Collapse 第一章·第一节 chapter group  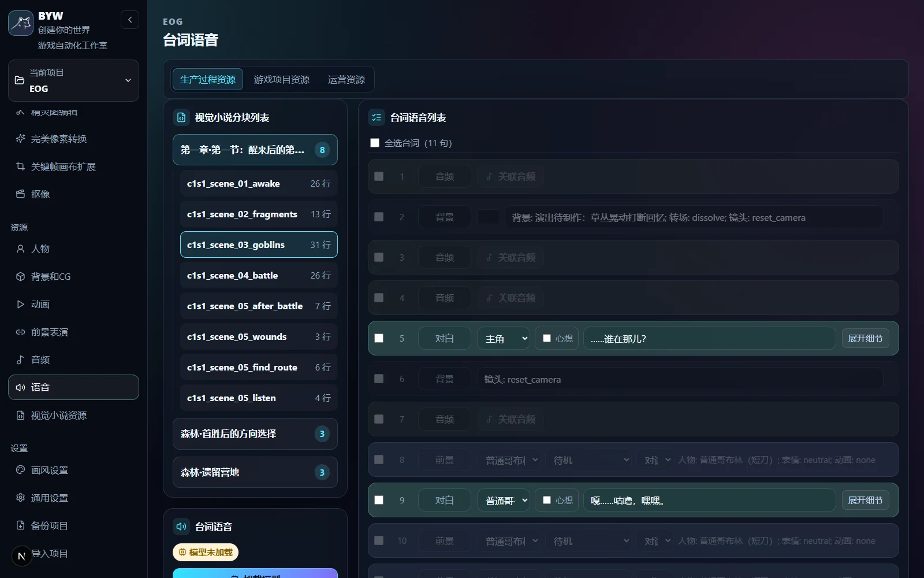[x=255, y=150]
